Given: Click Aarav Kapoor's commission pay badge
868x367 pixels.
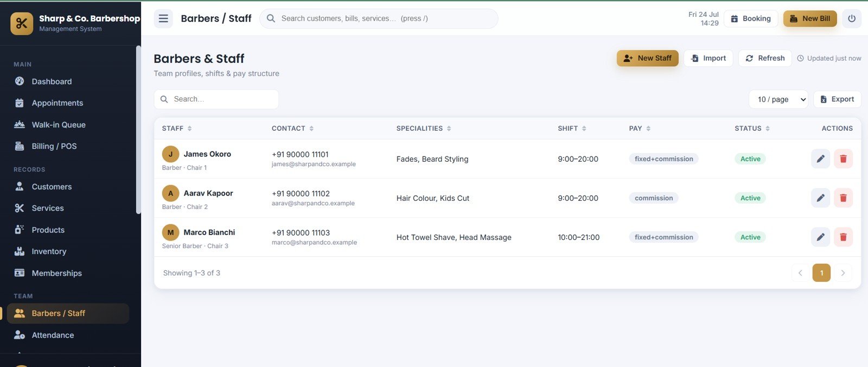Looking at the screenshot, I should [x=654, y=198].
